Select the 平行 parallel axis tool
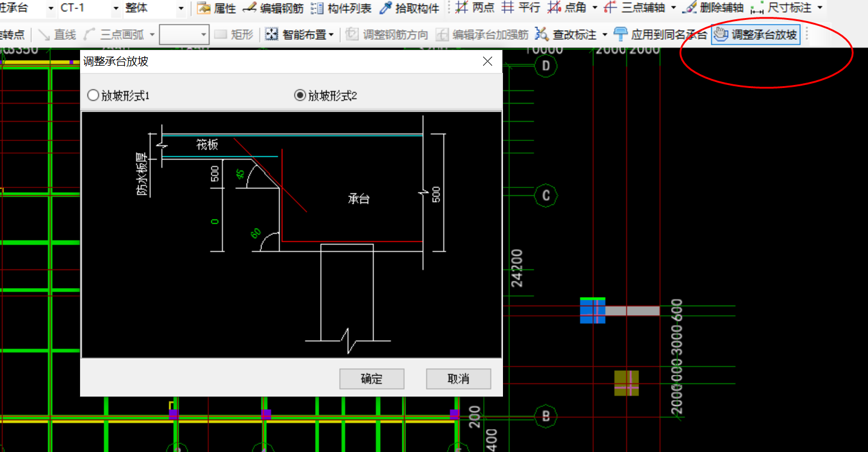The width and height of the screenshot is (868, 452). [x=521, y=8]
